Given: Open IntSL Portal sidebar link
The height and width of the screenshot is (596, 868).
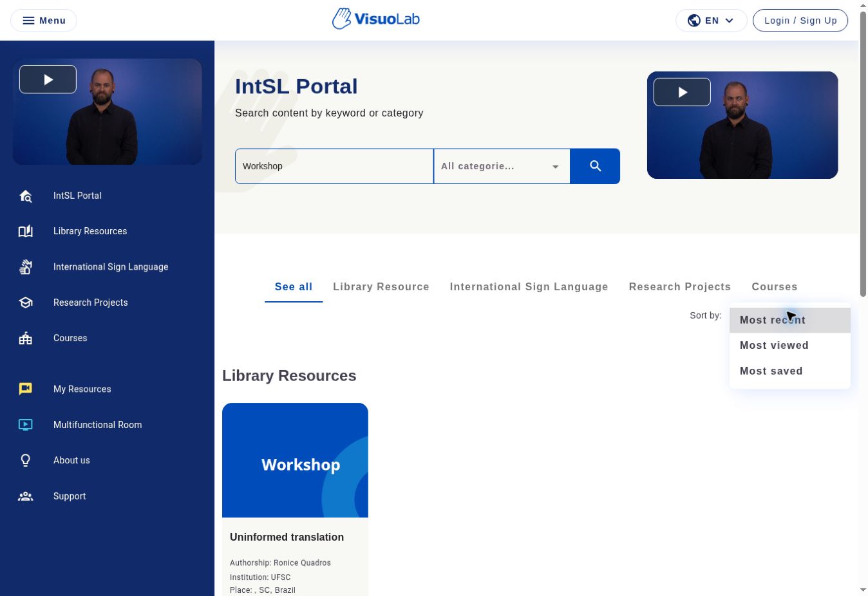Looking at the screenshot, I should (x=77, y=196).
